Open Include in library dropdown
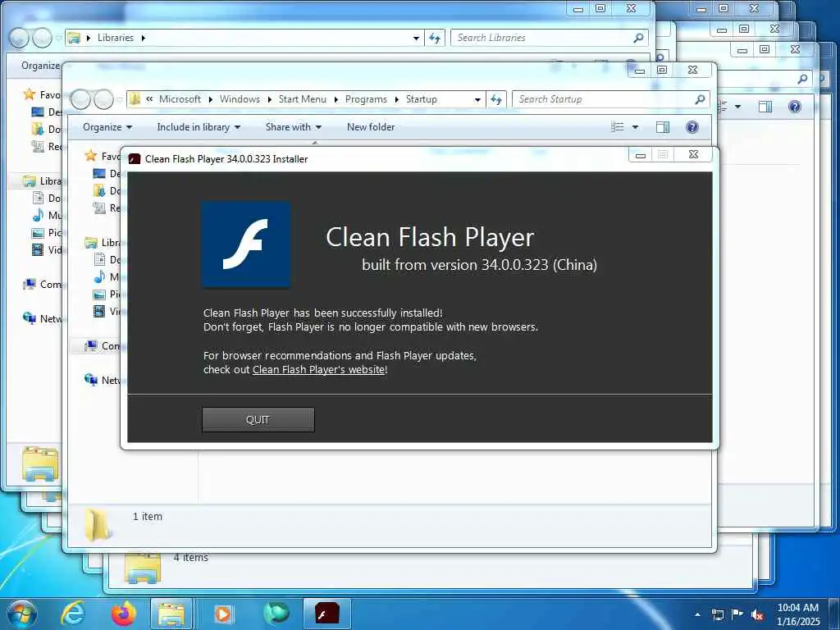This screenshot has height=630, width=840. (199, 127)
